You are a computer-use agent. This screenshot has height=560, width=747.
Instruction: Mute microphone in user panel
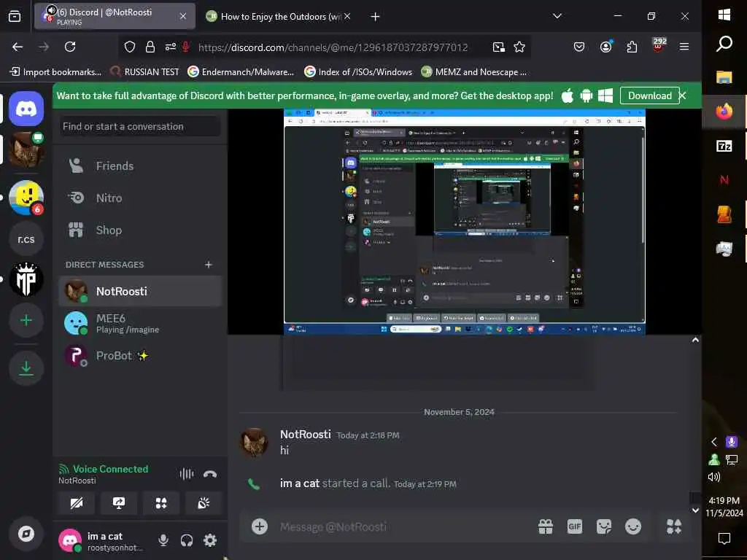[163, 540]
